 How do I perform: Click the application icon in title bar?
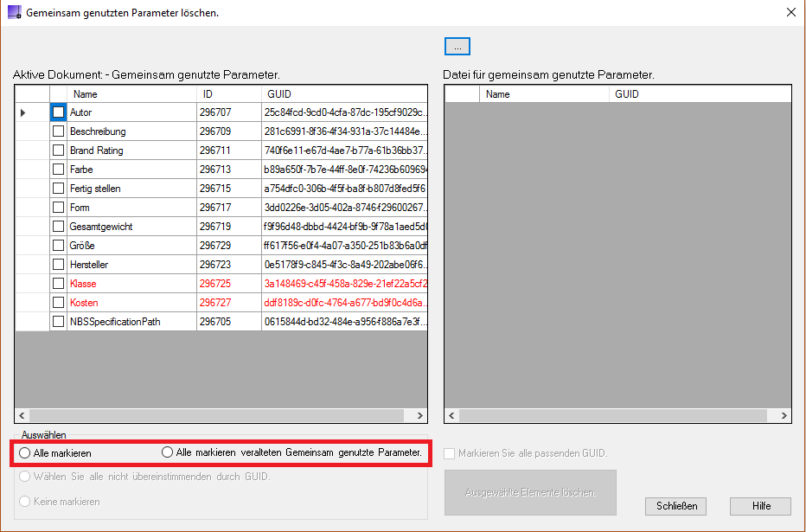click(x=15, y=12)
